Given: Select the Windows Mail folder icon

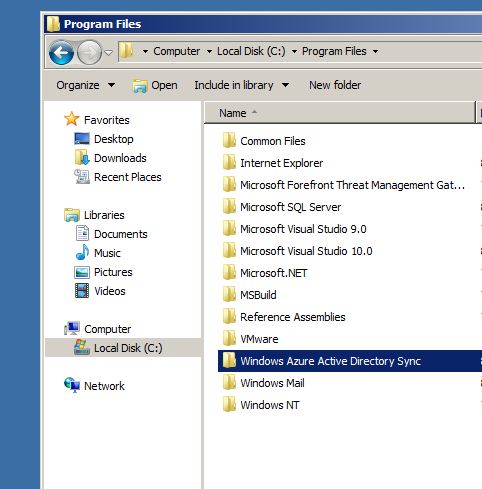Looking at the screenshot, I should tap(229, 382).
